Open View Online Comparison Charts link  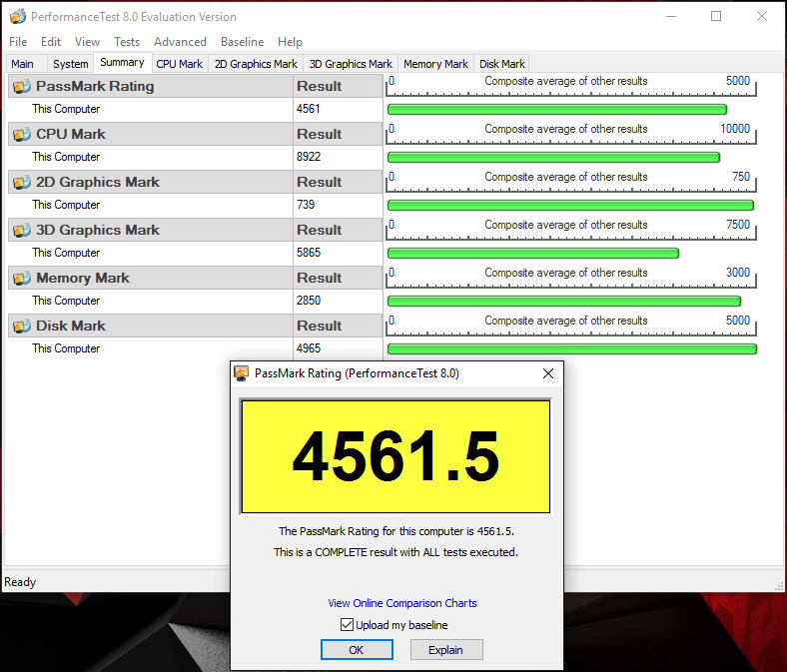(x=402, y=603)
